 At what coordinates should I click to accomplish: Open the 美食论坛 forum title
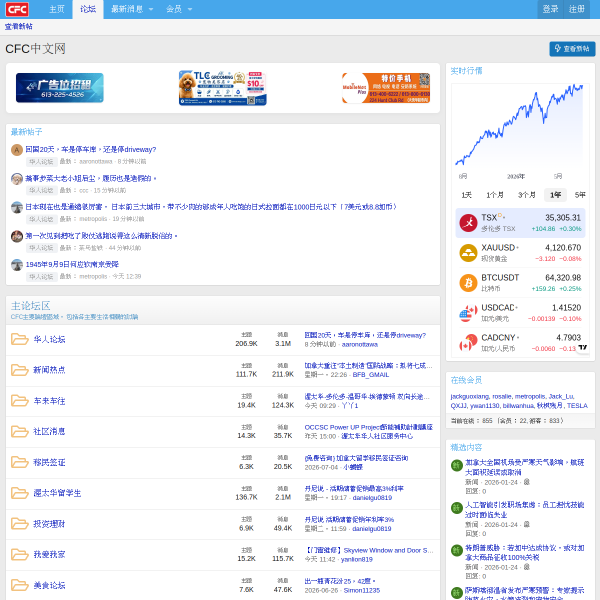tap(49, 585)
